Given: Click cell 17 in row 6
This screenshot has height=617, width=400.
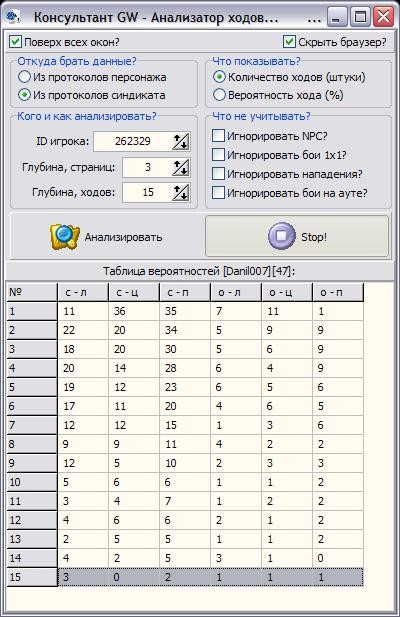Looking at the screenshot, I should point(83,406).
